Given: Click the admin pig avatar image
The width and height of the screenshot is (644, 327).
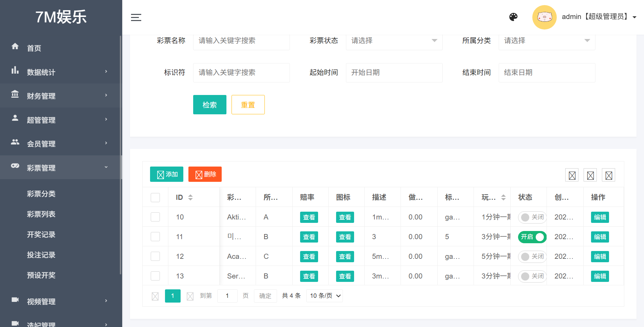Looking at the screenshot, I should pyautogui.click(x=544, y=17).
